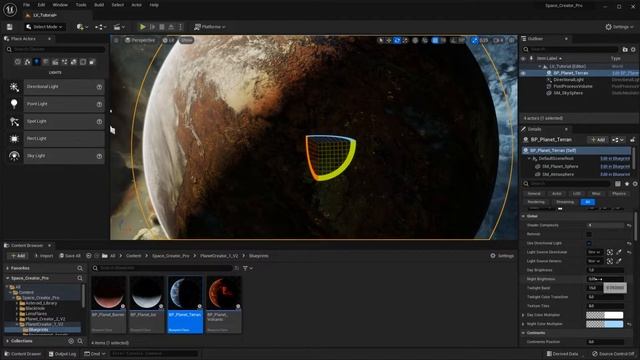This screenshot has height=360, width=640.
Task: Select the DirectionalLight row in the Outliner
Action: [580, 80]
